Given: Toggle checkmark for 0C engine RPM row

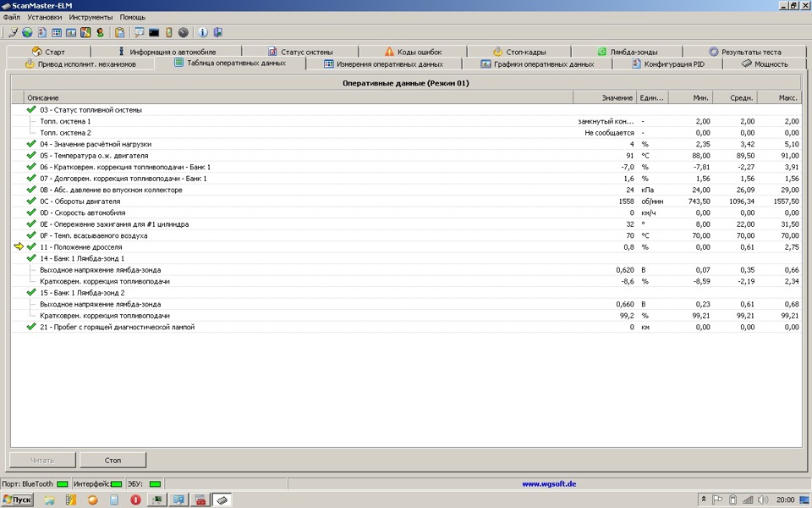Looking at the screenshot, I should [31, 202].
